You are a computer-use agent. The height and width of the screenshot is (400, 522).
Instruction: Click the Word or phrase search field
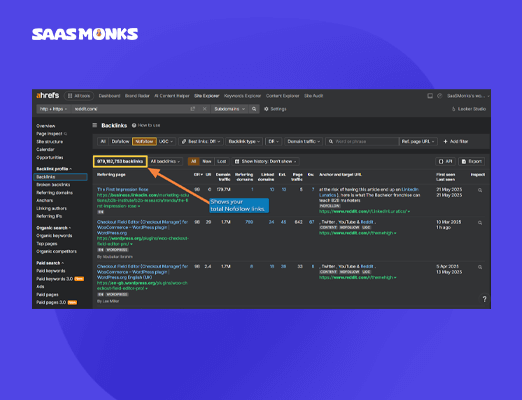pyautogui.click(x=362, y=142)
